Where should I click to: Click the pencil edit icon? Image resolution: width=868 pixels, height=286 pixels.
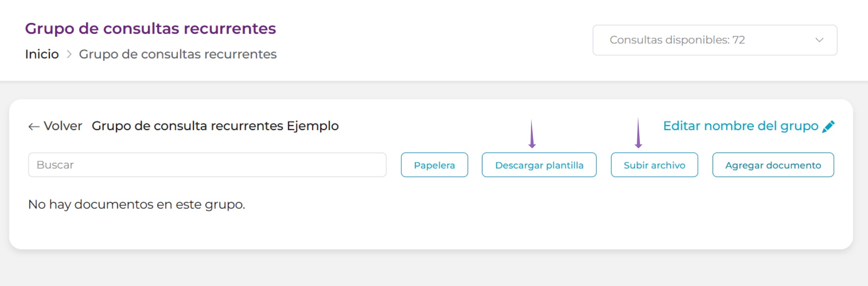(828, 126)
